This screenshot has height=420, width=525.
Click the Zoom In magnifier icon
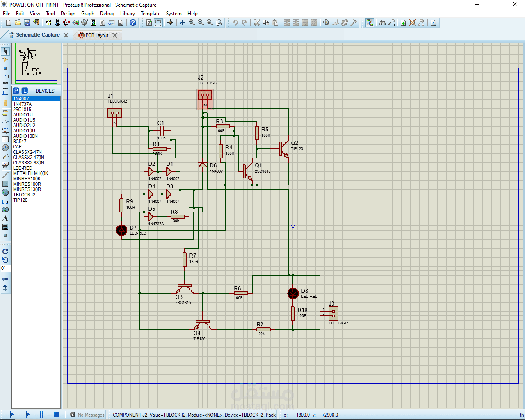(x=192, y=23)
